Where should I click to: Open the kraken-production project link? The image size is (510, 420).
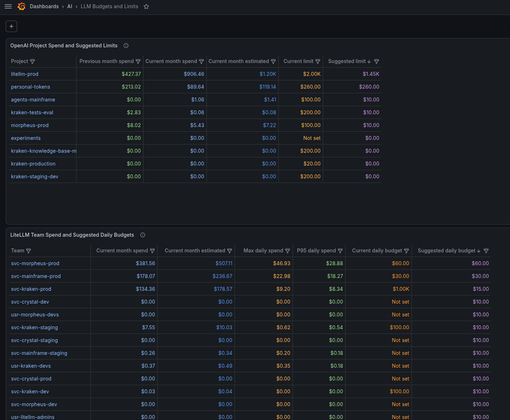[33, 164]
